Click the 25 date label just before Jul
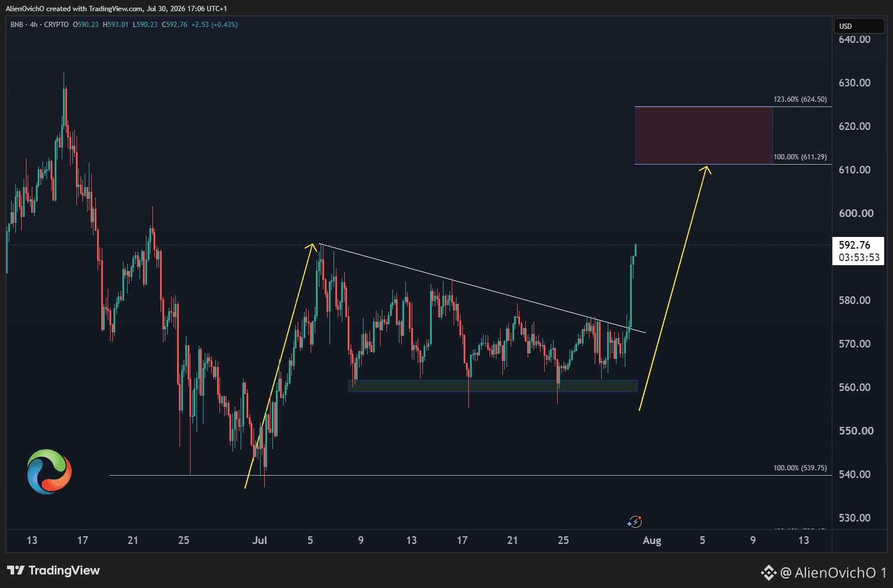893x588 pixels. click(x=184, y=540)
